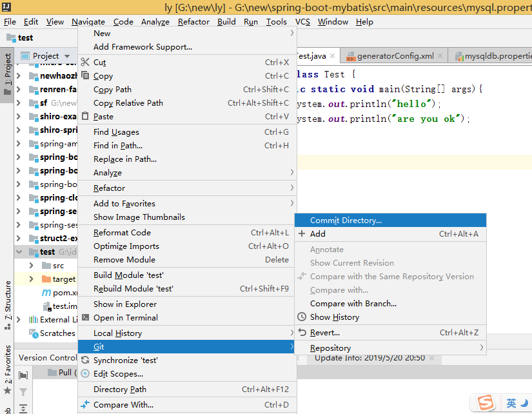Toggle English input mode indicator
The width and height of the screenshot is (532, 414).
tap(511, 403)
